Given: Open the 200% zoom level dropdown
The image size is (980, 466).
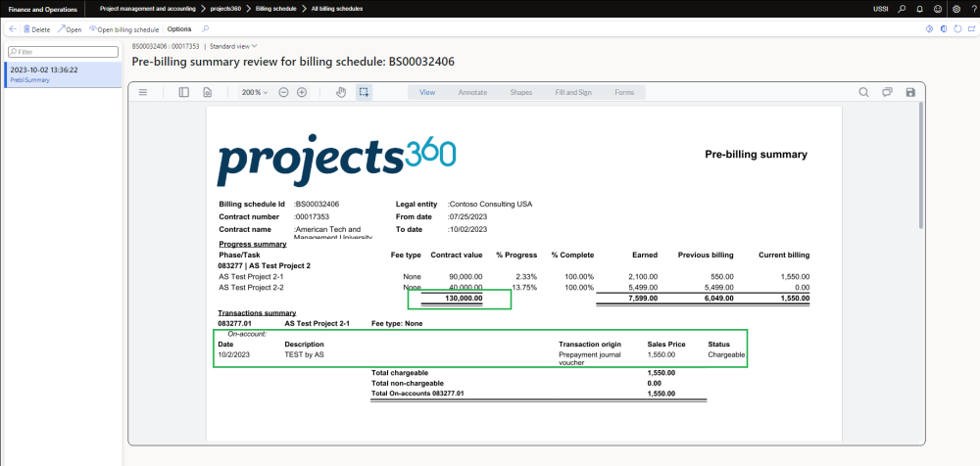Looking at the screenshot, I should [x=254, y=92].
